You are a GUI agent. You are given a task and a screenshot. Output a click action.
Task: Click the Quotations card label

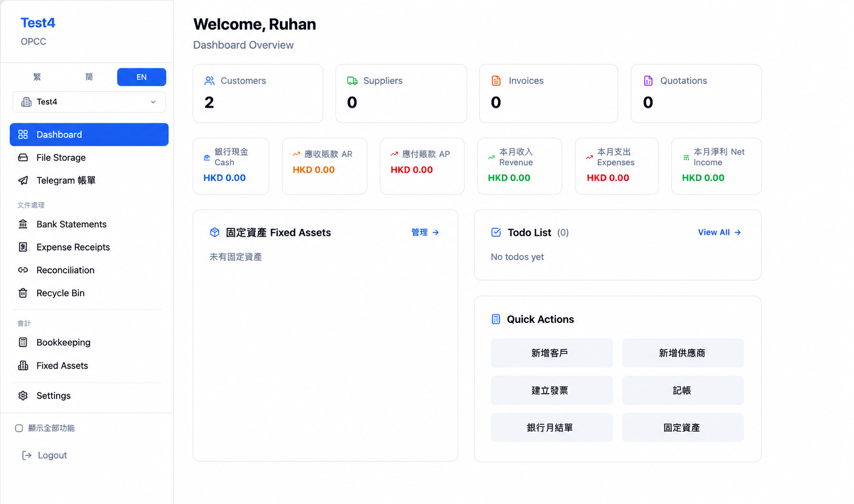click(x=683, y=81)
